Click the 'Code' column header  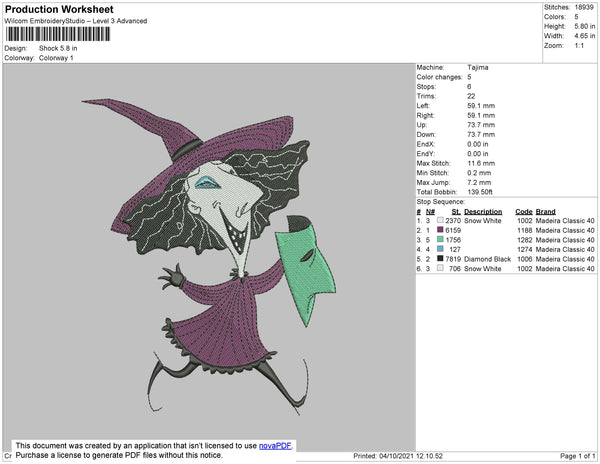(524, 212)
